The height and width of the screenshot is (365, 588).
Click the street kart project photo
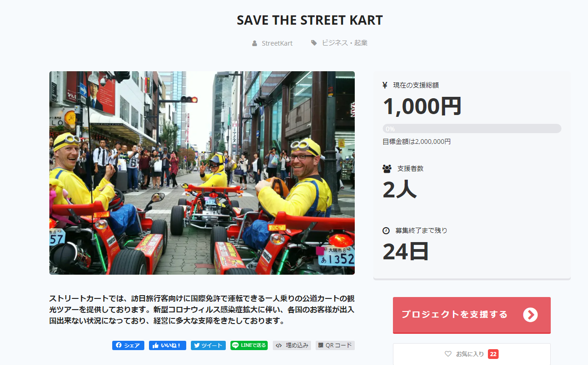coord(202,173)
